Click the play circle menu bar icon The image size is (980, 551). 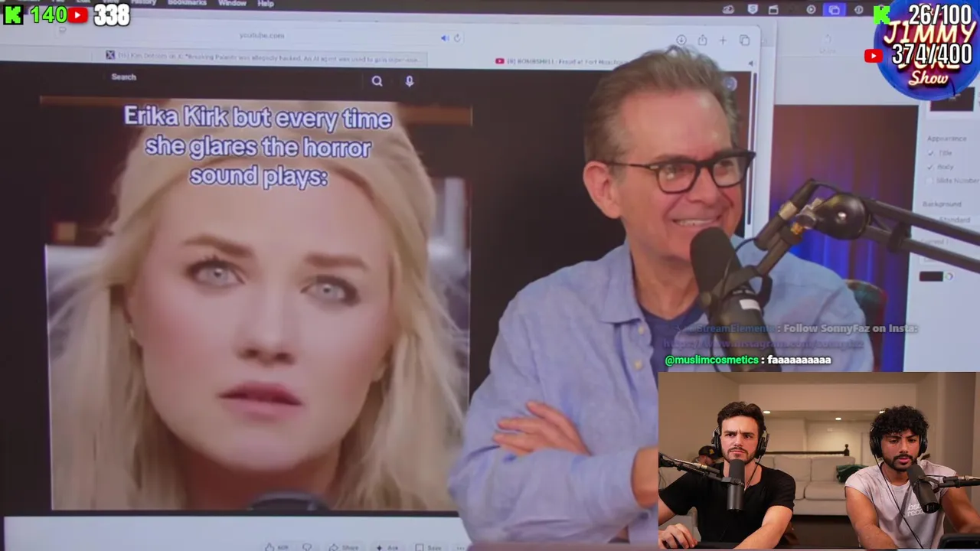811,10
